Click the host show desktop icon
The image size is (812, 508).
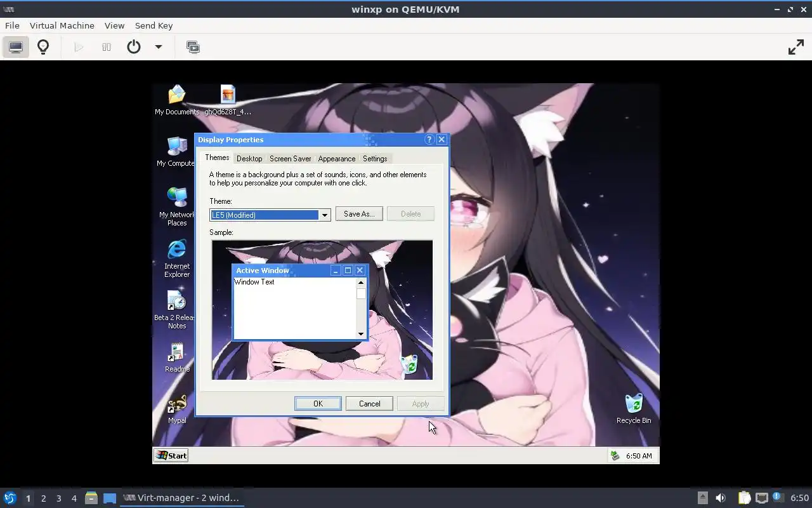coord(110,498)
